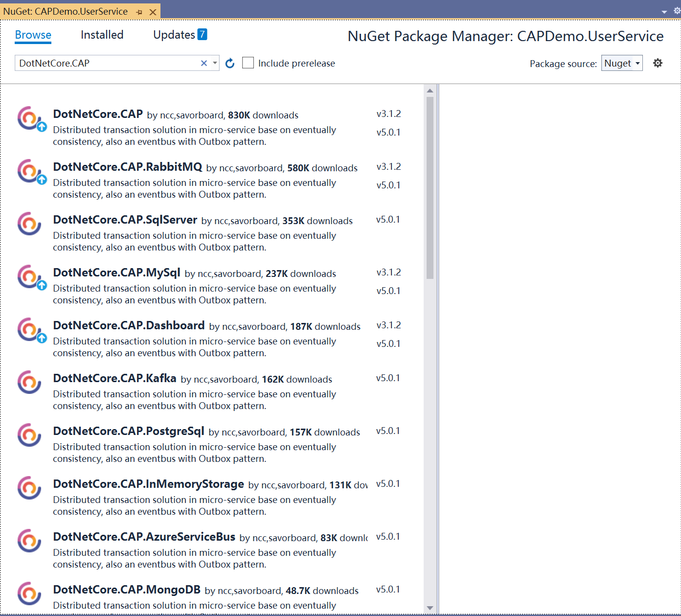Switch to the Updates tab
This screenshot has height=616, width=681.
[174, 35]
